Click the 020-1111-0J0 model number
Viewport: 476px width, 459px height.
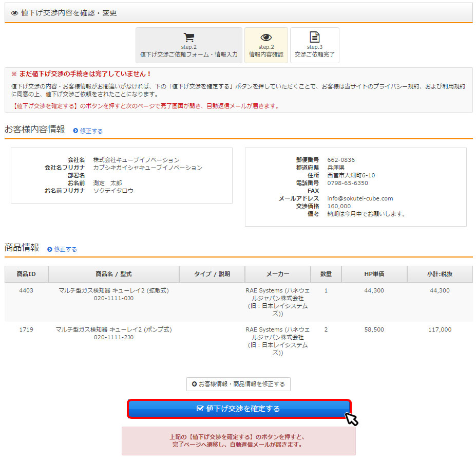click(x=113, y=298)
